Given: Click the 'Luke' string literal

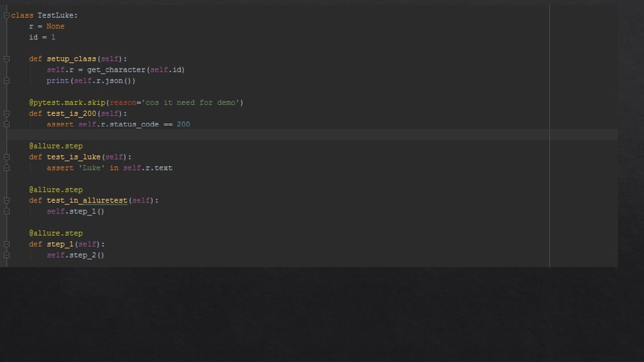Looking at the screenshot, I should click(x=92, y=168).
